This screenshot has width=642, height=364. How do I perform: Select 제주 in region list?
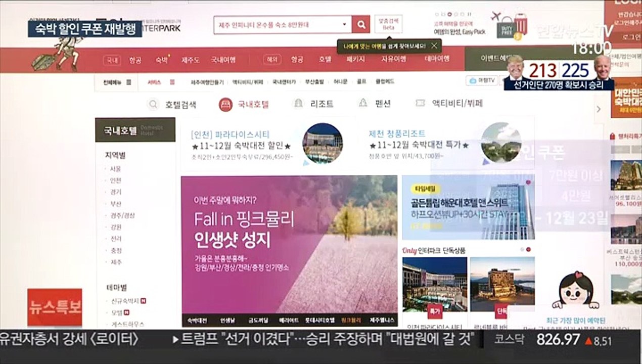point(116,262)
